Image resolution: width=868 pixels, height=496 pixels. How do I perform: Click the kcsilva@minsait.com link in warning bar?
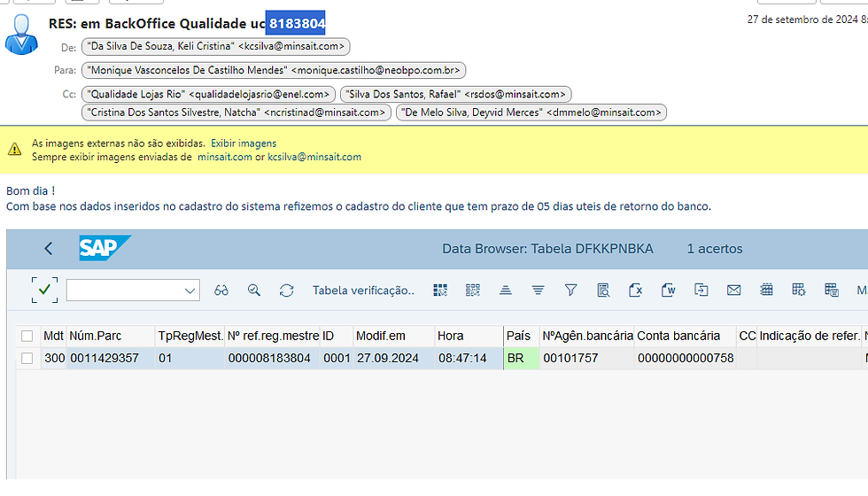coord(314,158)
